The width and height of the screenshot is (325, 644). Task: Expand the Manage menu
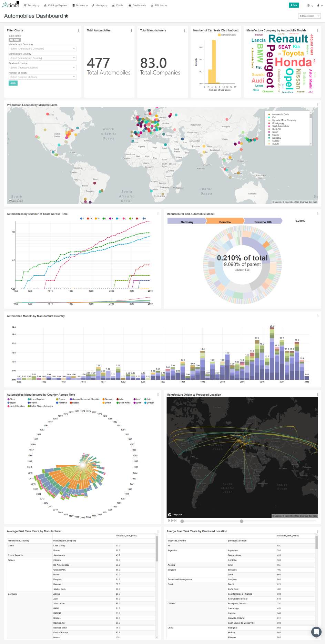(x=100, y=6)
